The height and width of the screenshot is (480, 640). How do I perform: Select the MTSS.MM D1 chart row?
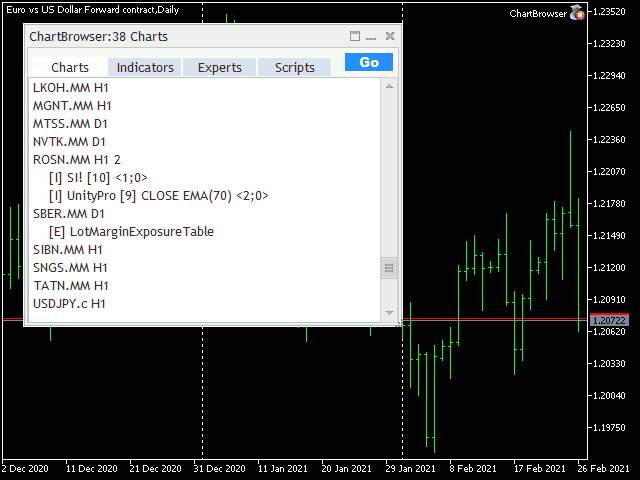pyautogui.click(x=205, y=124)
